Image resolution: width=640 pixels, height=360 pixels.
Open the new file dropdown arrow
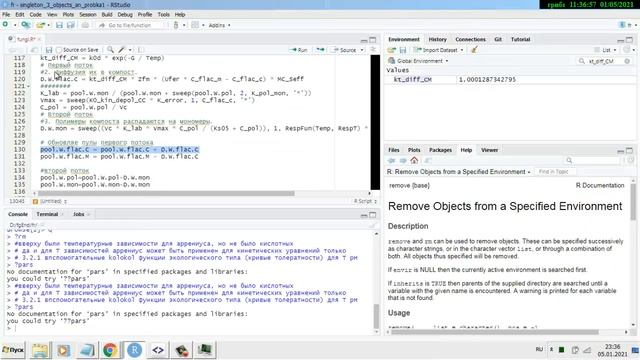tap(15, 25)
